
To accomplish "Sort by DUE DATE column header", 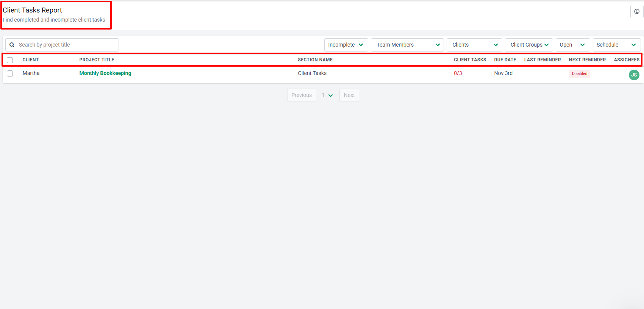I will tap(505, 60).
